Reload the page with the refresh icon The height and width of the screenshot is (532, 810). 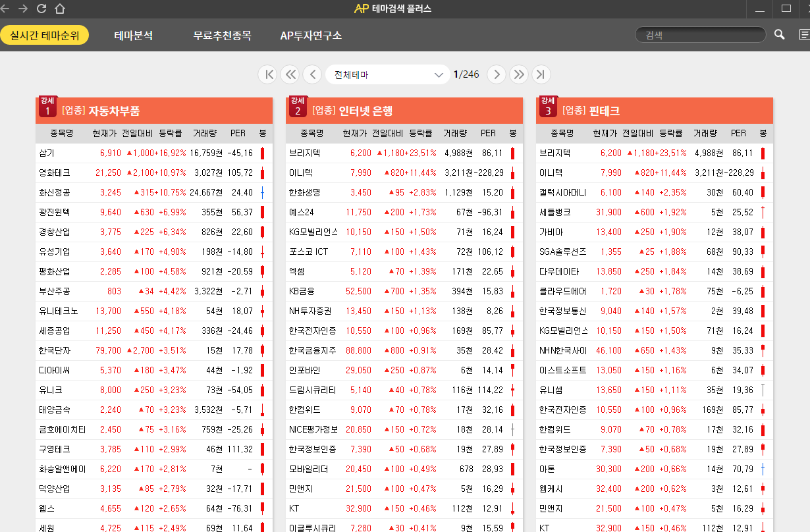coord(41,9)
